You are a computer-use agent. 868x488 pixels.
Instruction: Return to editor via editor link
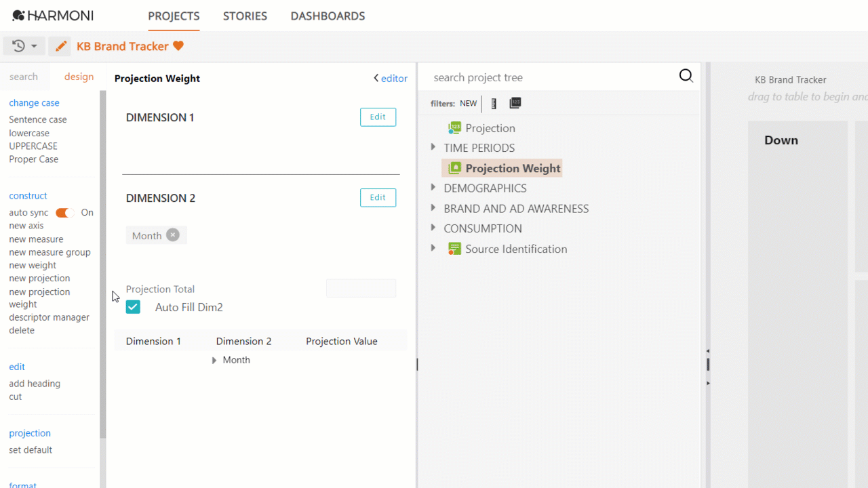[x=394, y=78]
